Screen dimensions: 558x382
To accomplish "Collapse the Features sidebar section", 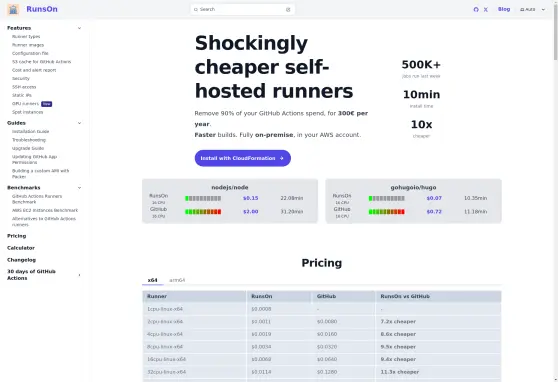I will [79, 28].
